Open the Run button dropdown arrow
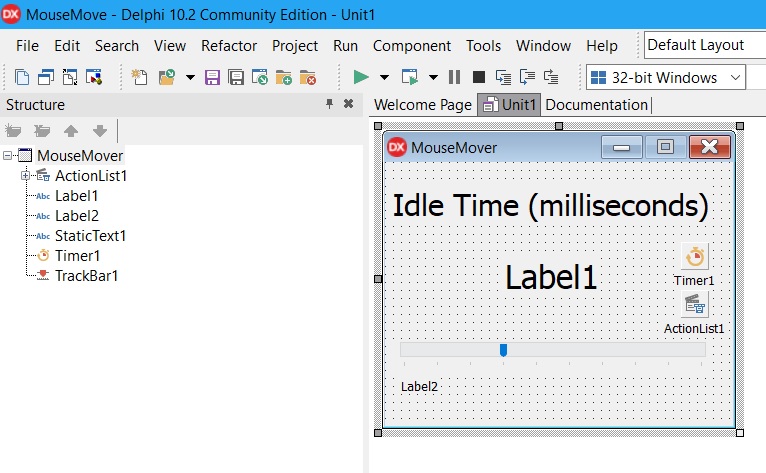This screenshot has height=473, width=766. coord(384,77)
